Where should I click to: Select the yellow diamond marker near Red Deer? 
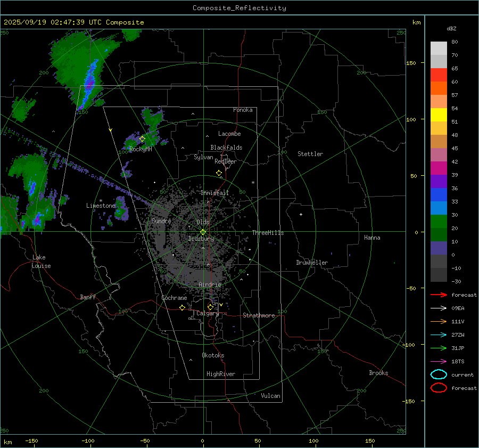[219, 173]
